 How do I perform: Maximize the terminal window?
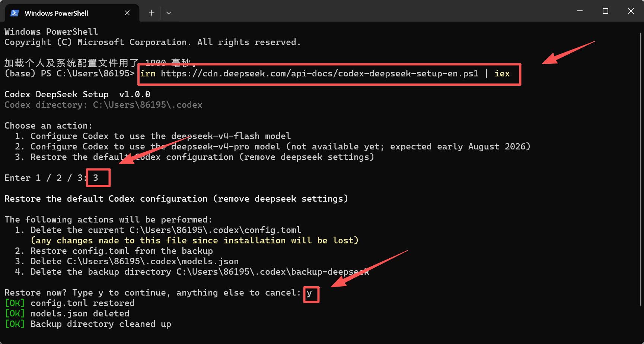605,11
